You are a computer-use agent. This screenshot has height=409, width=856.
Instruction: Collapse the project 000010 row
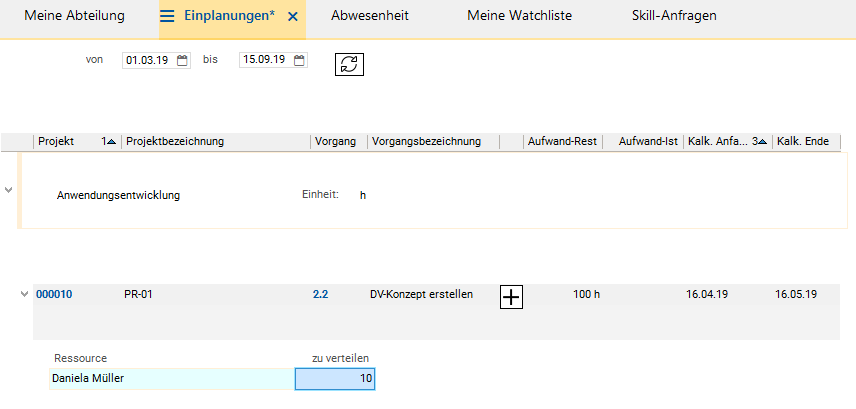(24, 294)
